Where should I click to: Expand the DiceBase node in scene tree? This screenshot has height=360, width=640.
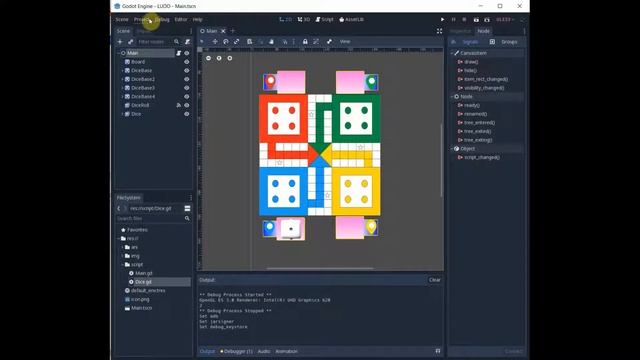click(x=122, y=71)
